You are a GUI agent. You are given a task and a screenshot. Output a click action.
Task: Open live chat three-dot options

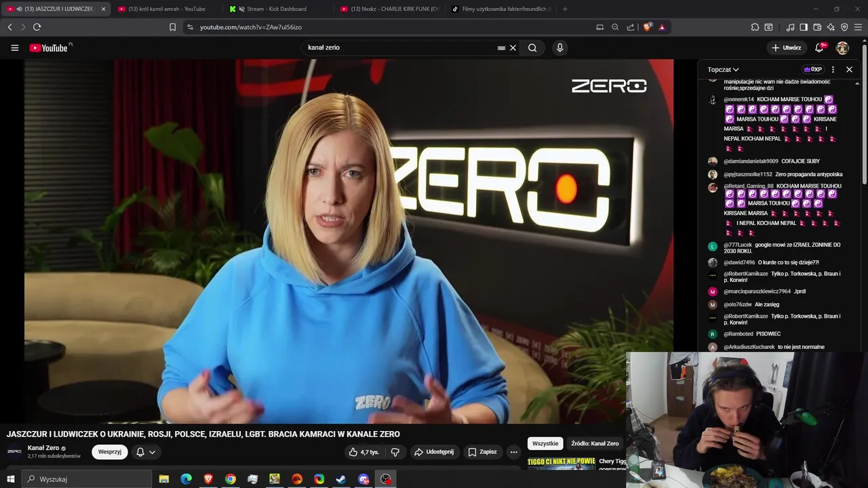pyautogui.click(x=833, y=69)
